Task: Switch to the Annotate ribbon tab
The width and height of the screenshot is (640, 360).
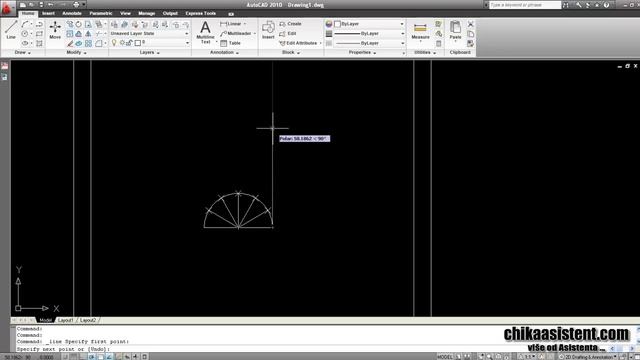Action: coord(72,13)
